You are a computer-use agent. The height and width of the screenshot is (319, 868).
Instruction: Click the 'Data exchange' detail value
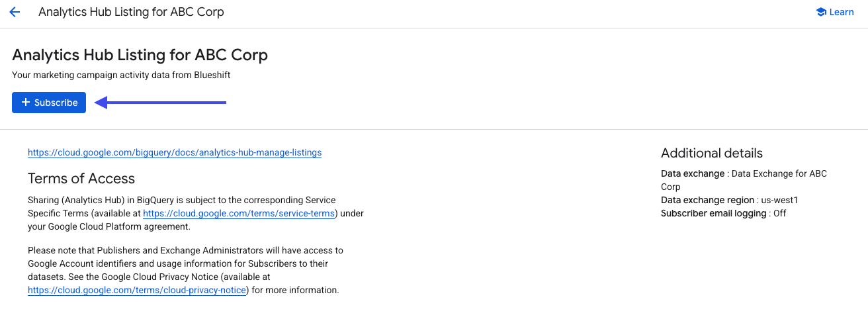[x=744, y=180]
